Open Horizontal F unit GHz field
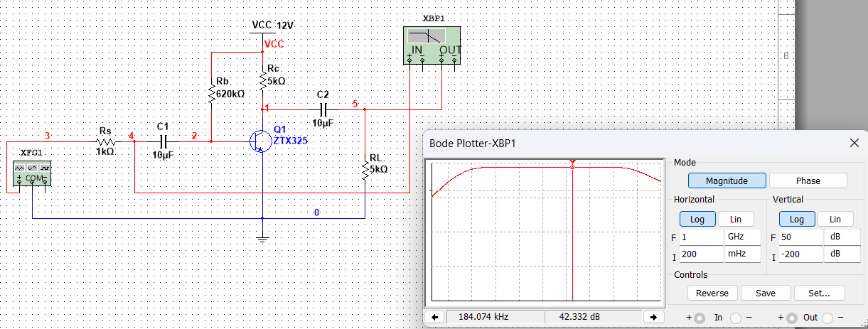The width and height of the screenshot is (868, 329). [x=741, y=237]
